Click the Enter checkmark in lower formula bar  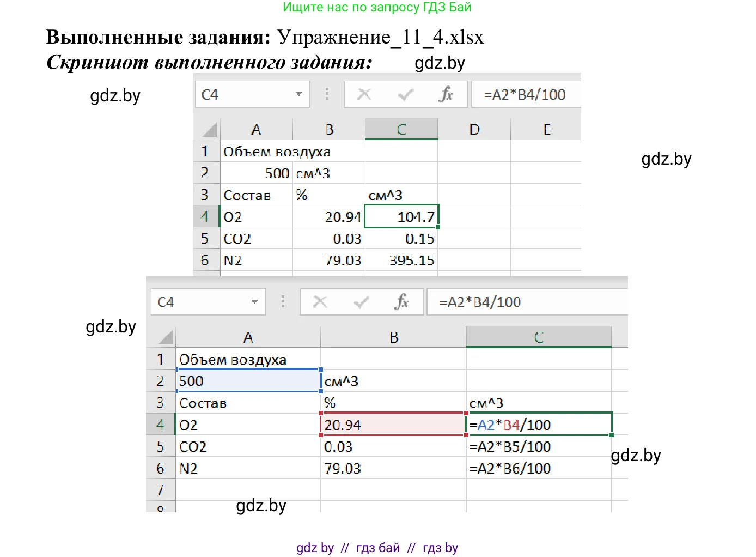pyautogui.click(x=361, y=302)
